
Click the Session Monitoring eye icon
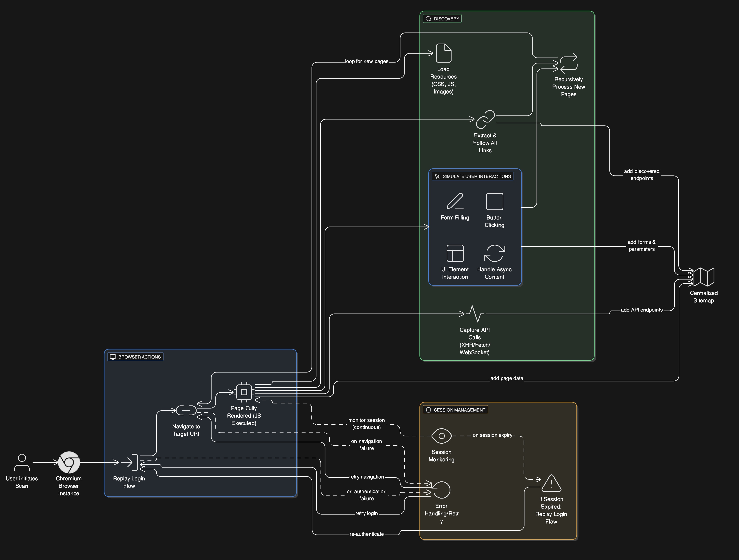(x=442, y=436)
